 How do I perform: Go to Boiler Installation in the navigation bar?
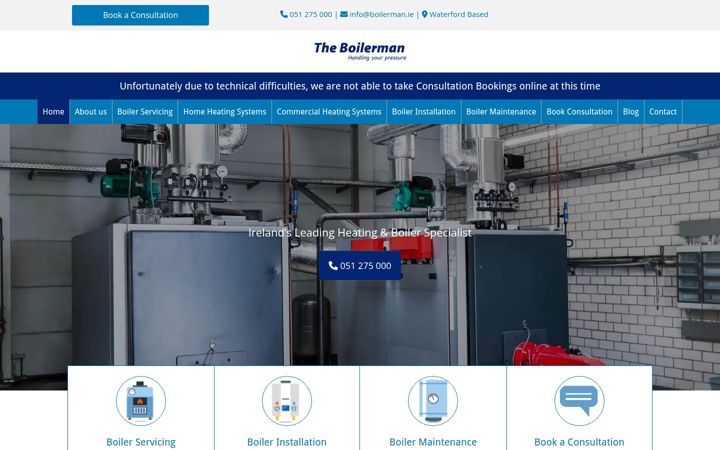tap(423, 112)
